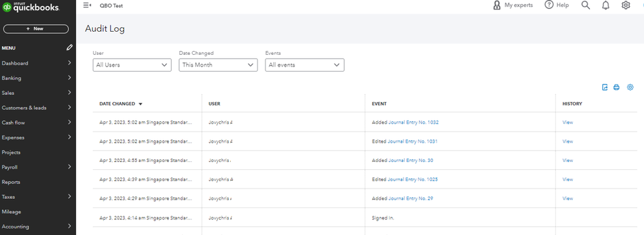Expand the Expenses chevron
The width and height of the screenshot is (644, 235).
click(70, 137)
